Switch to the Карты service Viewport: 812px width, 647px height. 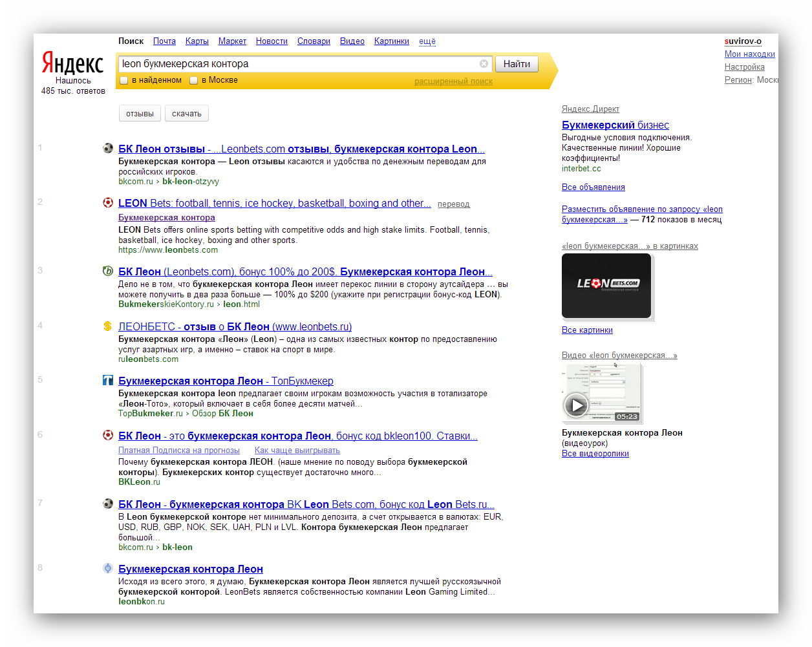(x=197, y=41)
